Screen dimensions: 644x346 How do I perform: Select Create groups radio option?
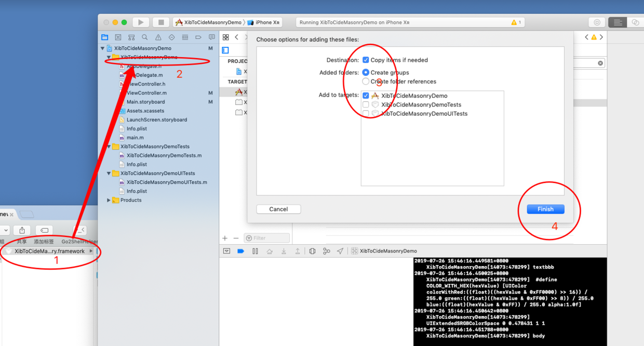click(366, 72)
